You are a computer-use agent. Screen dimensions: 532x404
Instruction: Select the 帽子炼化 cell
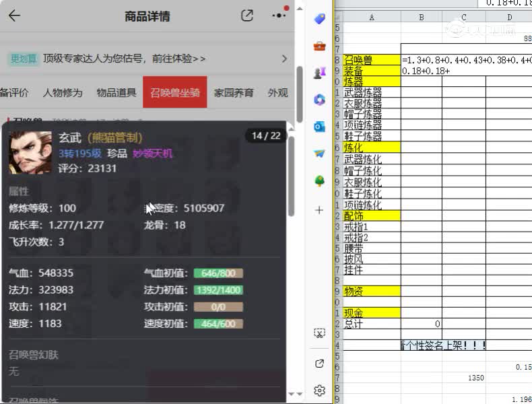(x=372, y=170)
